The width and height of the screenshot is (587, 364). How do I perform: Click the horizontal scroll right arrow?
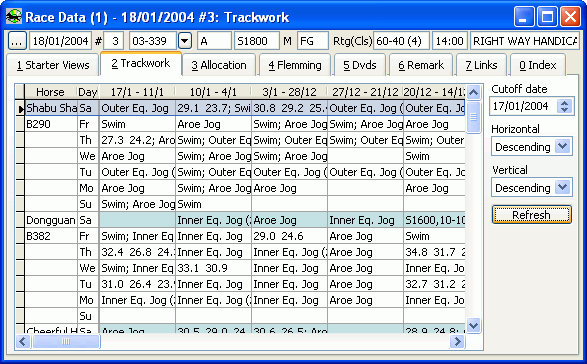pyautogui.click(x=457, y=342)
